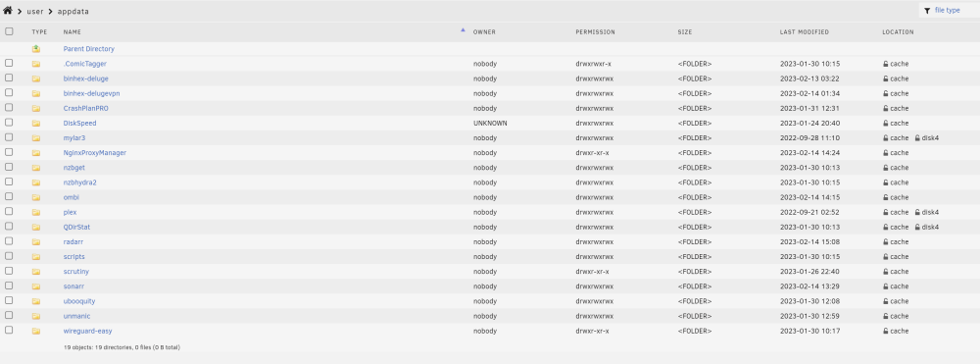Sort by the Last Modified column header
980x364 pixels.
tap(804, 32)
